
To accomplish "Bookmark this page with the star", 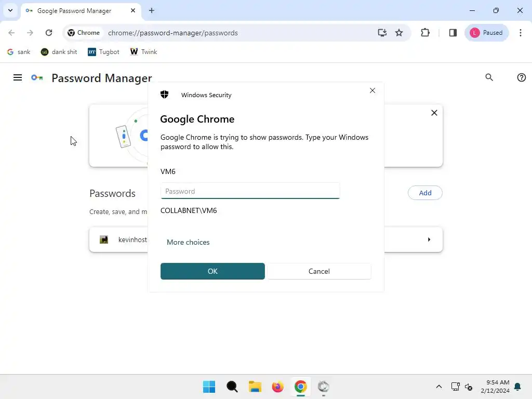I will [399, 33].
